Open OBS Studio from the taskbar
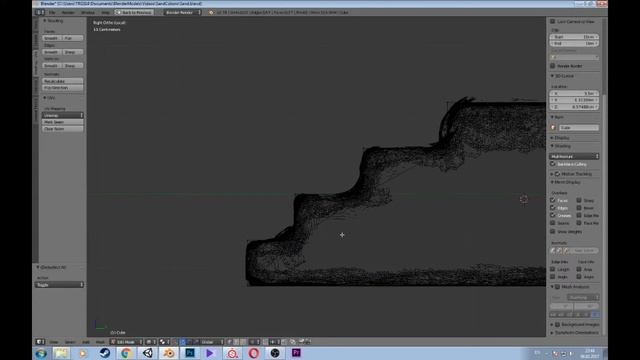Screen dimensions: 640x360 pyautogui.click(x=275, y=353)
